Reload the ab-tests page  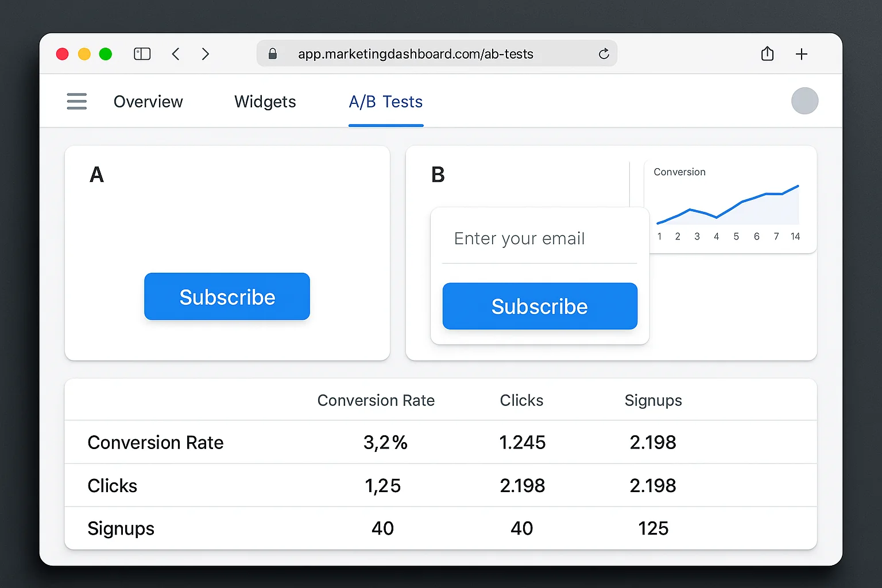tap(604, 53)
